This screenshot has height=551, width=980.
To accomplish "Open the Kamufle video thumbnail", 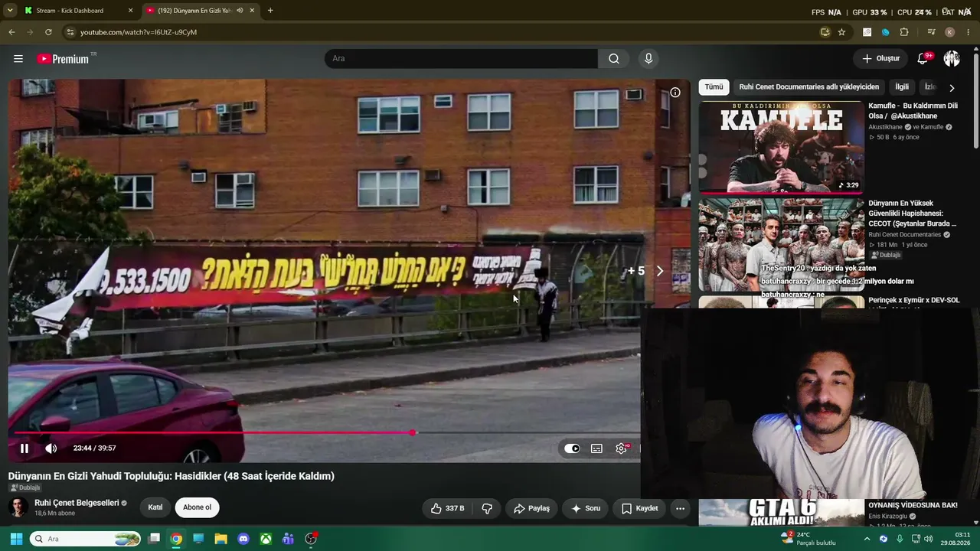I will coord(780,147).
